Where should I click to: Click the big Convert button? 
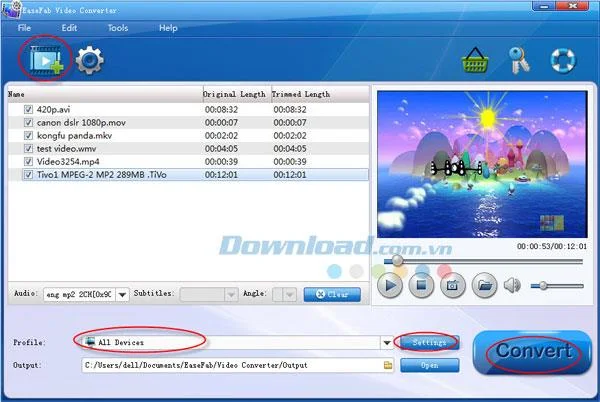tap(533, 352)
